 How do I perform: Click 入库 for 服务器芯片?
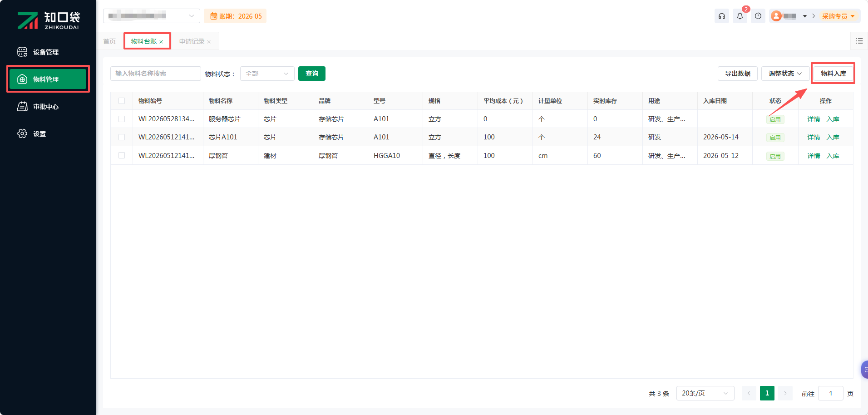coord(833,119)
